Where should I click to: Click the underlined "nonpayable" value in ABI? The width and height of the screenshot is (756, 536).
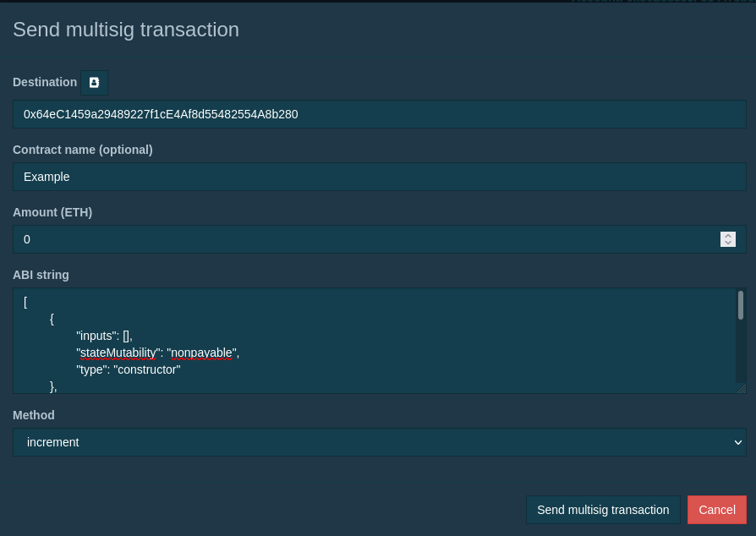[x=202, y=353]
